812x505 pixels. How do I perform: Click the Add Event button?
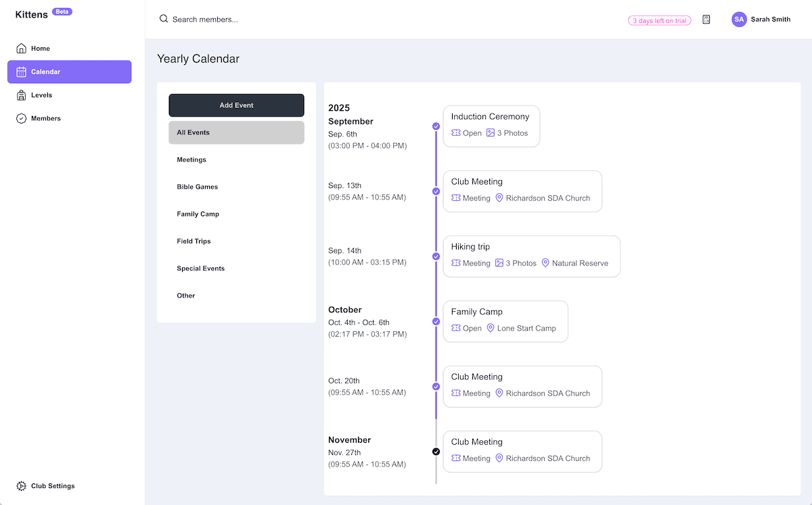coord(236,105)
